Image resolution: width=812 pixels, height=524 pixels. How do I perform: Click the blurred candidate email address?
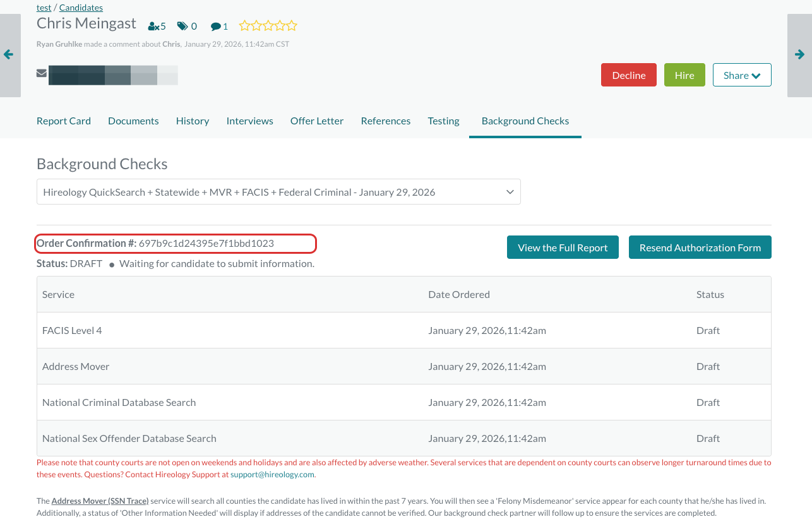[113, 74]
